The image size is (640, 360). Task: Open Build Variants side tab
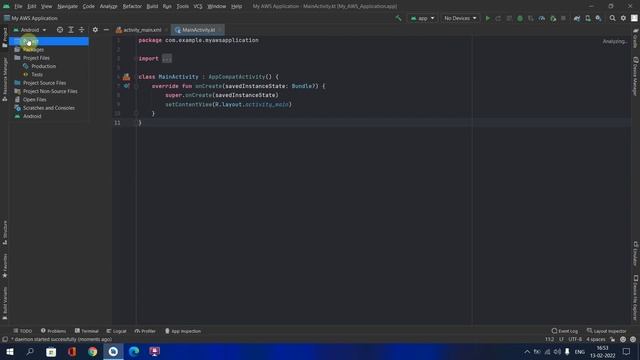tap(5, 303)
